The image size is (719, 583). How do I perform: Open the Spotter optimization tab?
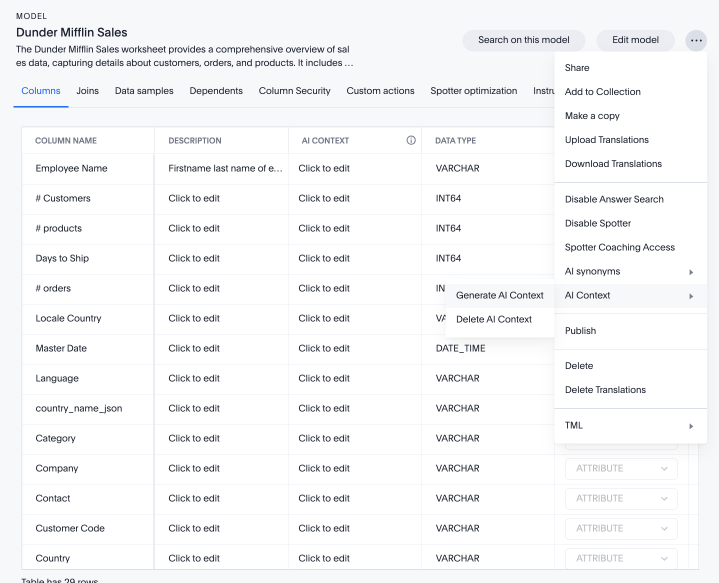coord(473,91)
